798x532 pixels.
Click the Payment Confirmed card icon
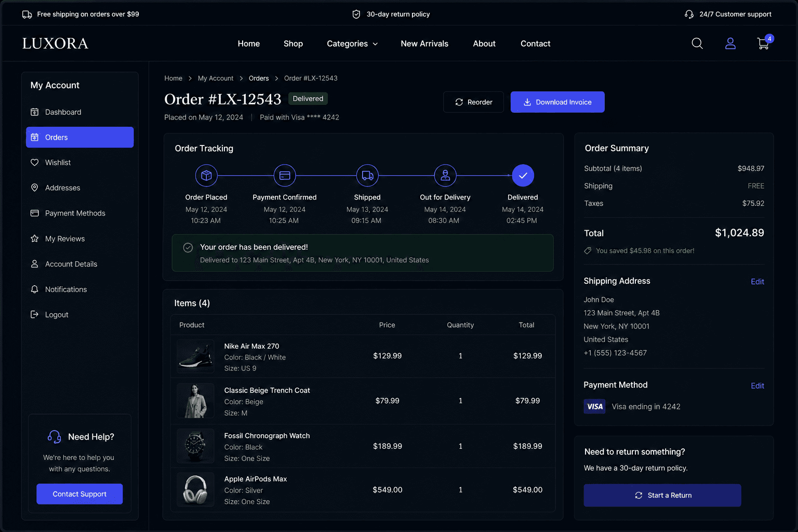[x=285, y=176]
